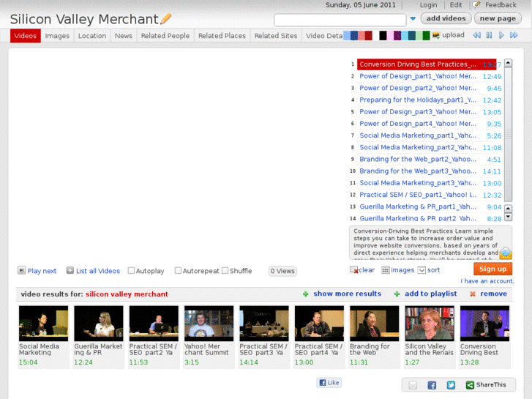The width and height of the screenshot is (532, 399).
Task: Click the Feedback icon in the top bar
Action: (x=476, y=4)
